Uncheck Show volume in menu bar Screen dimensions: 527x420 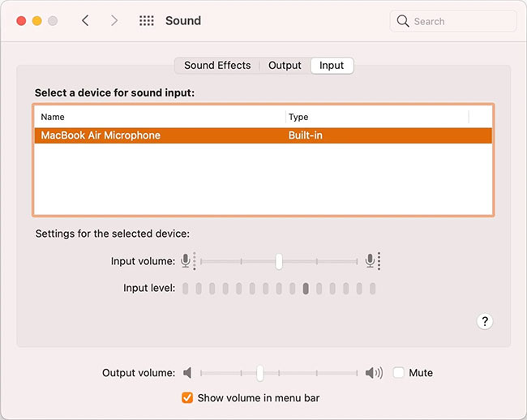point(187,397)
